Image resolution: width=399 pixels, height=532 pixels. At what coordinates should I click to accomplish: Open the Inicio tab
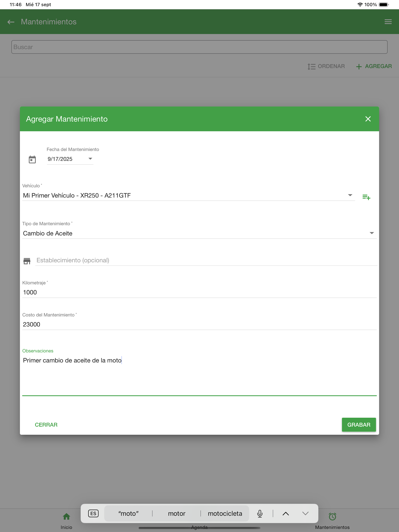pos(66,521)
